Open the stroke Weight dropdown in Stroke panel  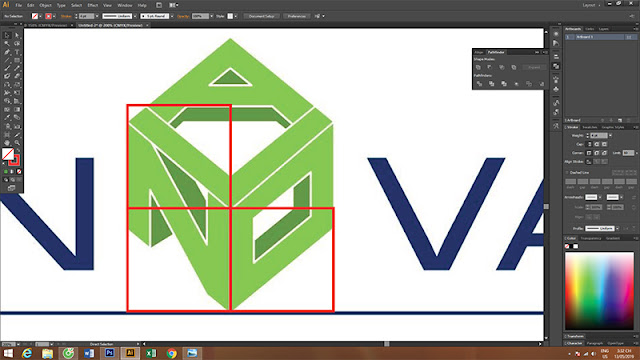pyautogui.click(x=610, y=136)
